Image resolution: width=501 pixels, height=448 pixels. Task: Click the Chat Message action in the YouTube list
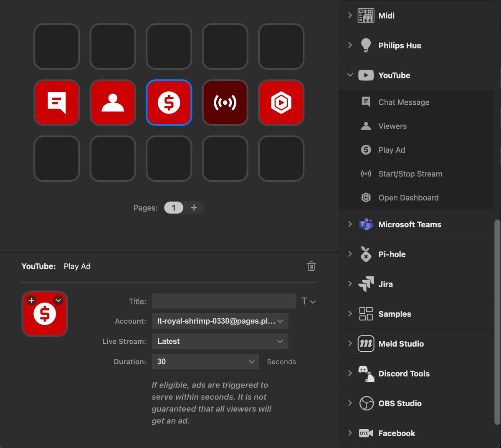point(403,102)
